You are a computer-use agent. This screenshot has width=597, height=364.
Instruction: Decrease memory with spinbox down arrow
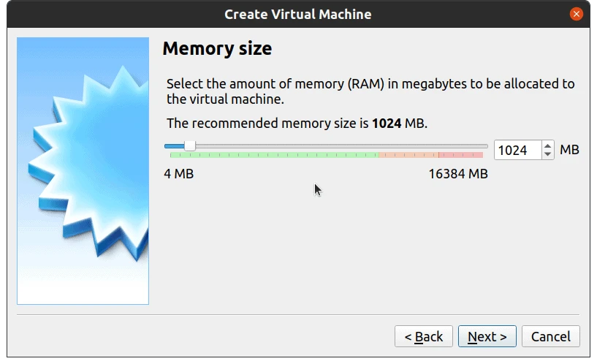[548, 154]
